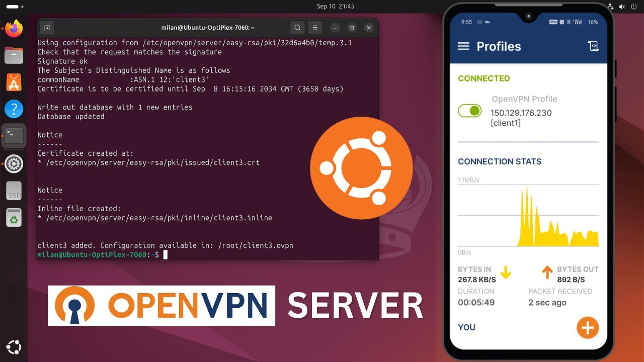
Task: Show Applications via the Ubuntu logo button
Action: [14, 347]
